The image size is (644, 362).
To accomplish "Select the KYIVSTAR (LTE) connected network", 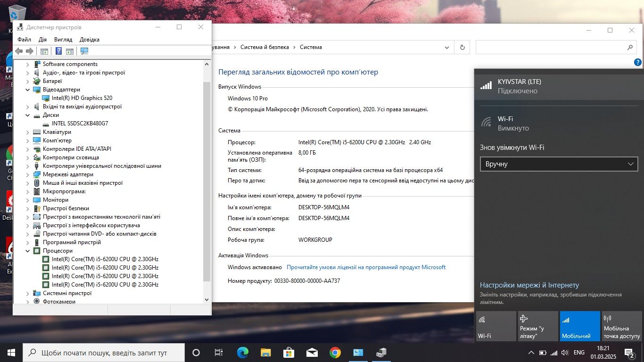I will click(x=559, y=86).
